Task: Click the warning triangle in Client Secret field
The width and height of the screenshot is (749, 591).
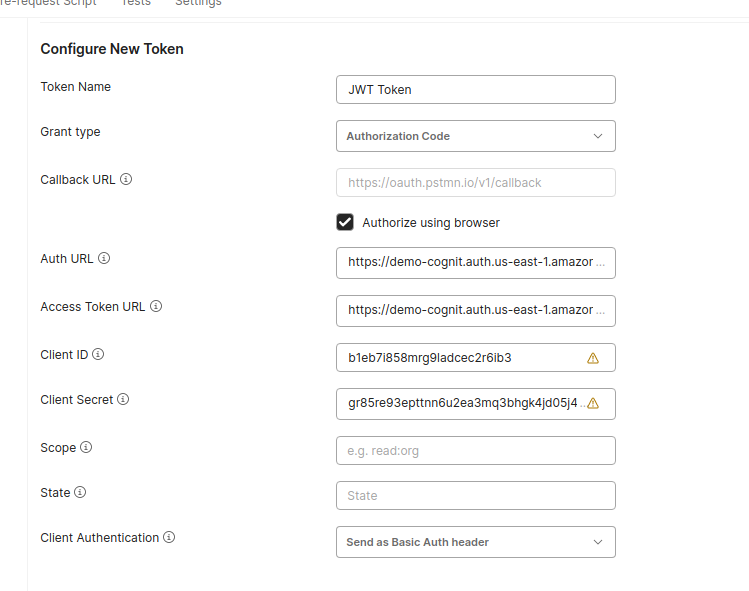Action: pos(592,404)
